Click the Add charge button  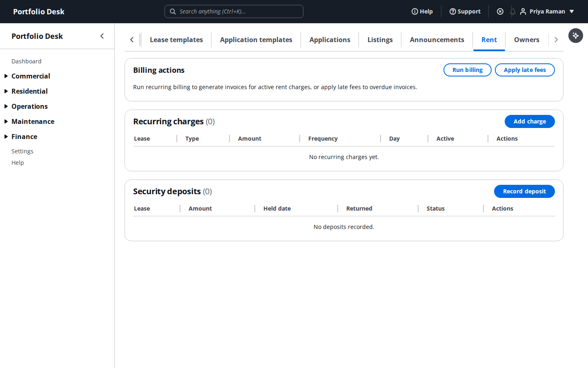tap(530, 121)
